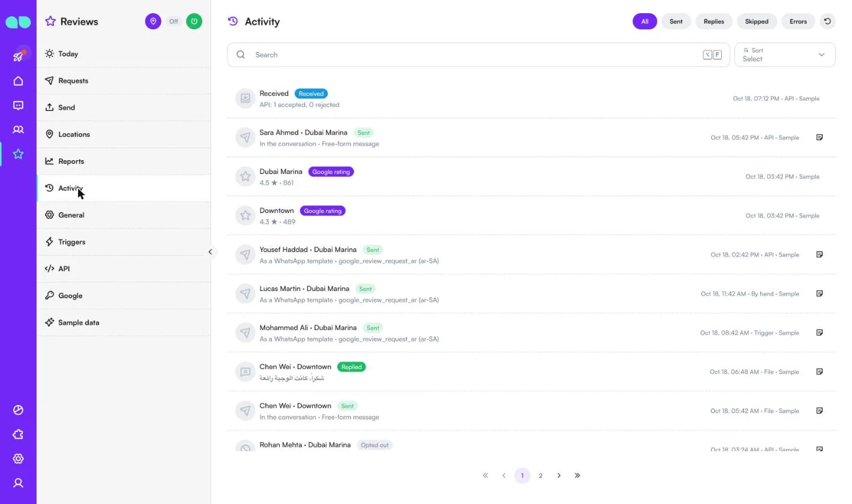Click the purple location pin button
The height and width of the screenshot is (504, 852).
tap(153, 22)
